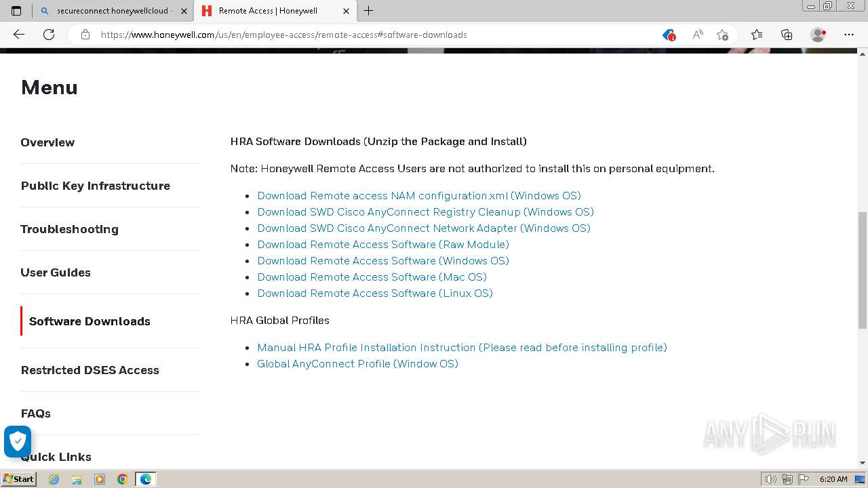Select the Microsoft Edge taskbar button
The image size is (868, 488).
click(x=146, y=479)
